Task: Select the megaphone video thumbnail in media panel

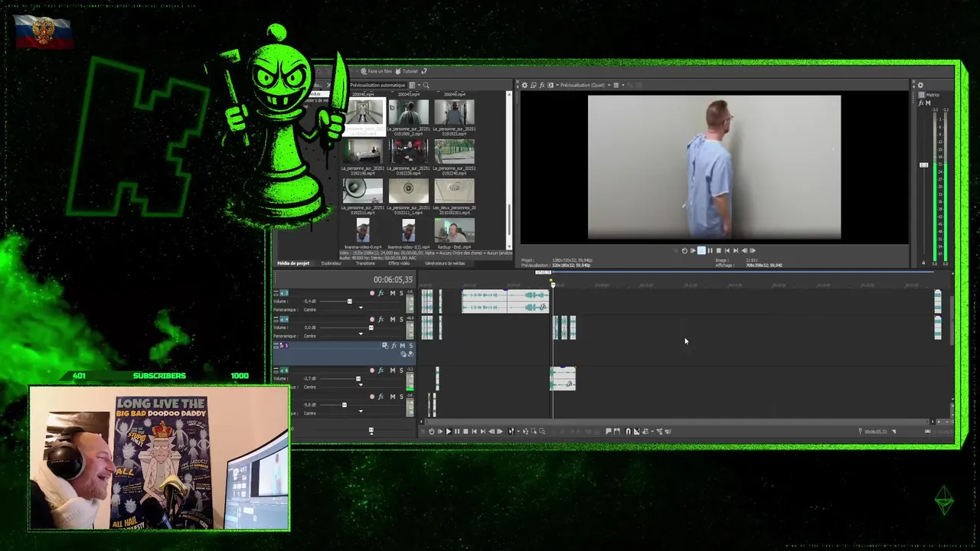Action: [x=363, y=189]
